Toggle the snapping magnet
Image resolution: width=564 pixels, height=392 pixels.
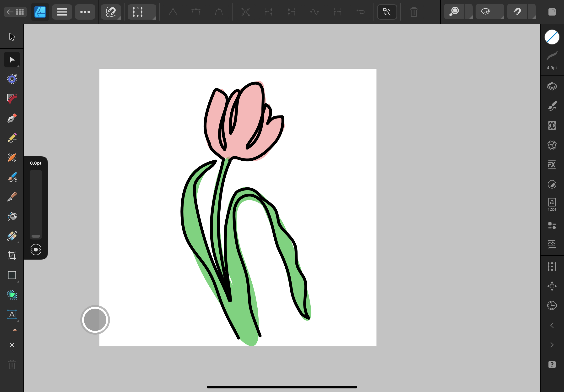point(517,12)
